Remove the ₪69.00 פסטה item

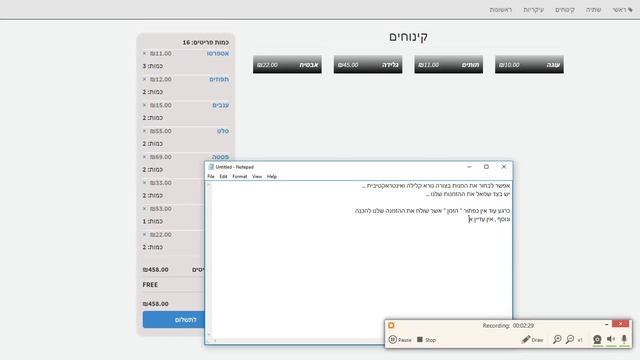coord(144,157)
